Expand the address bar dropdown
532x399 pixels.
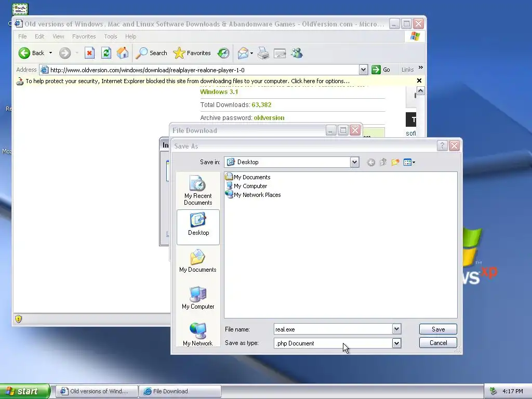click(363, 70)
